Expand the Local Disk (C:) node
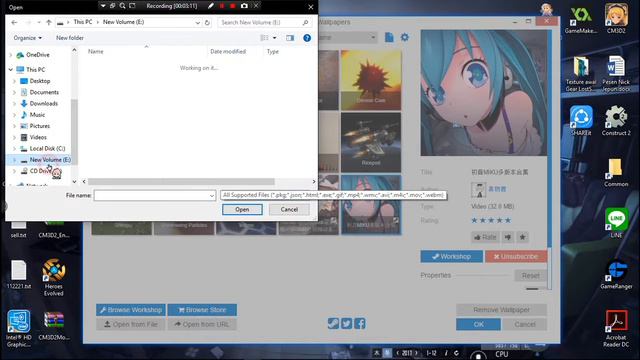This screenshot has height=360, width=640. pos(14,149)
